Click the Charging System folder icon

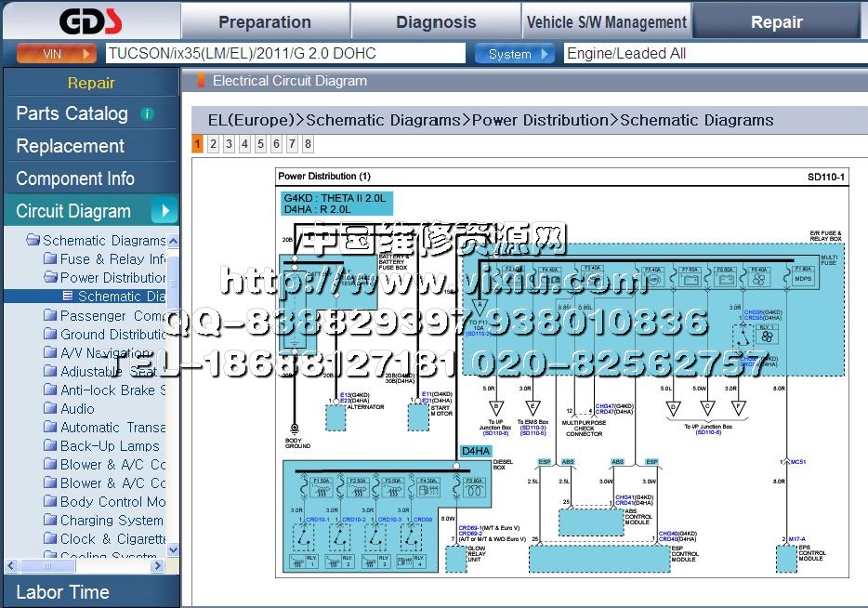50,520
